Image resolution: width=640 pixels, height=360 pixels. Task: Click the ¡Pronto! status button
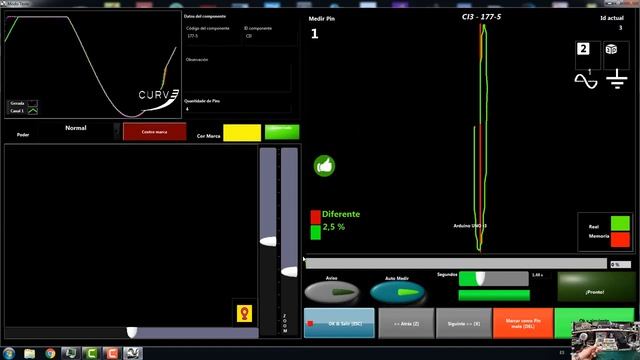596,287
